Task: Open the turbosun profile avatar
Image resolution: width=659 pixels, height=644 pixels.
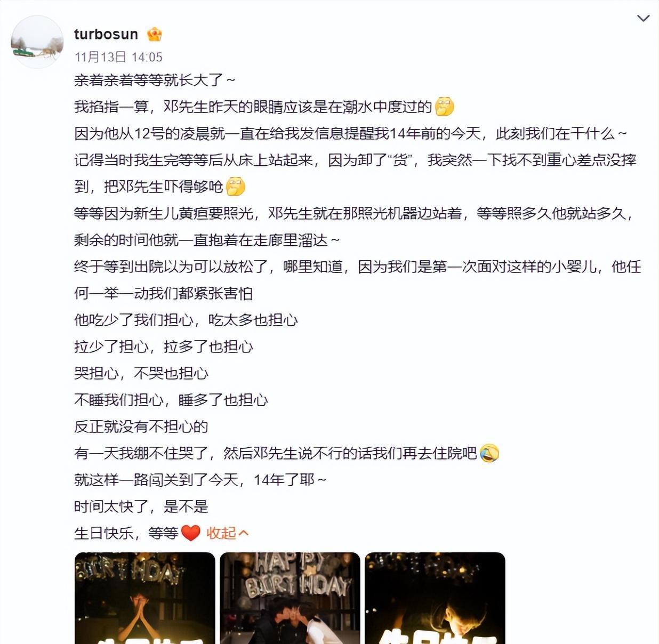Action: pos(37,42)
